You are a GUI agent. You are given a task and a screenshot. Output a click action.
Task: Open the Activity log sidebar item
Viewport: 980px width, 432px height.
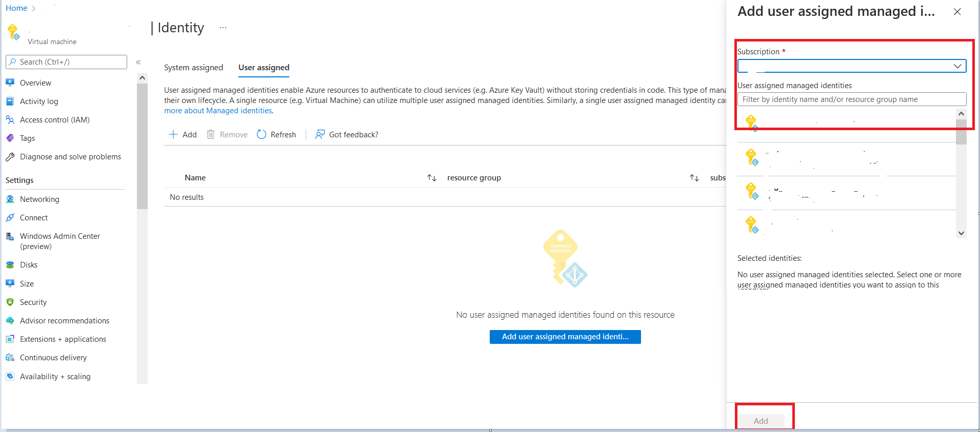pos(39,101)
